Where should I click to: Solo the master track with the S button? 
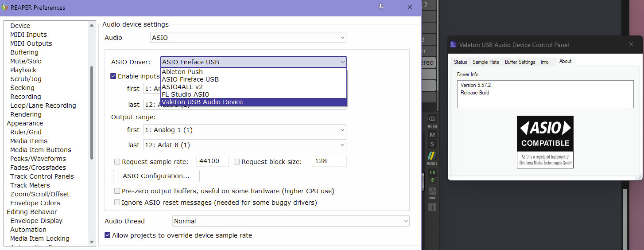click(x=432, y=144)
